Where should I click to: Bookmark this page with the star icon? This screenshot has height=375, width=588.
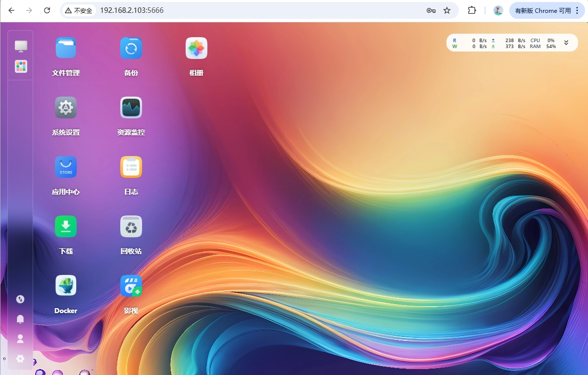click(x=447, y=10)
